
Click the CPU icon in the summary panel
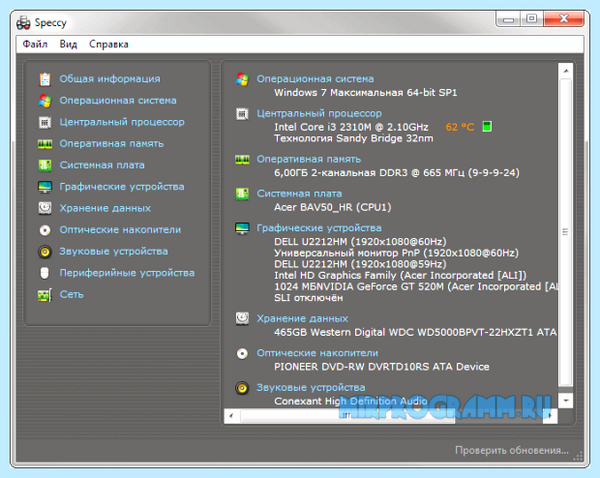242,114
